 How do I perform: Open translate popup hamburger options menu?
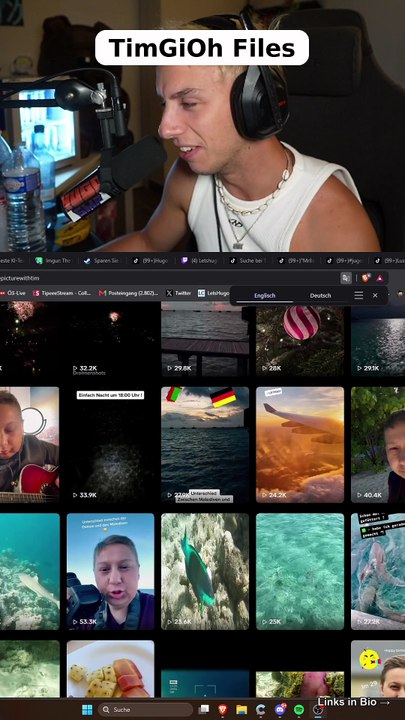(359, 295)
